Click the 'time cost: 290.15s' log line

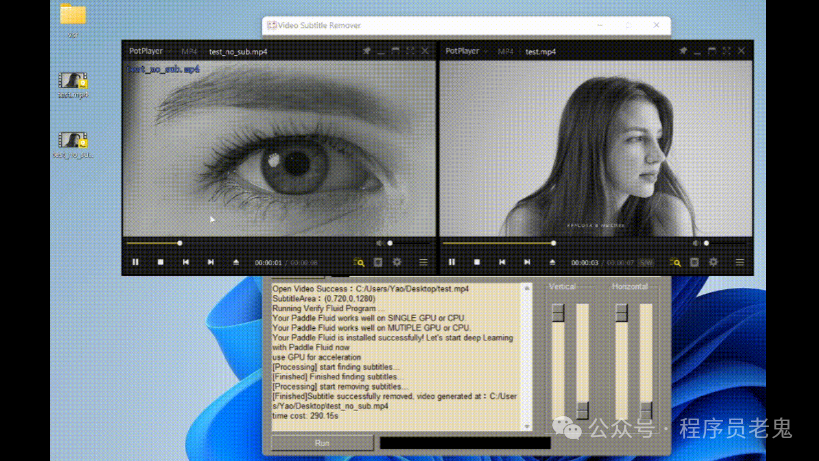click(x=305, y=416)
